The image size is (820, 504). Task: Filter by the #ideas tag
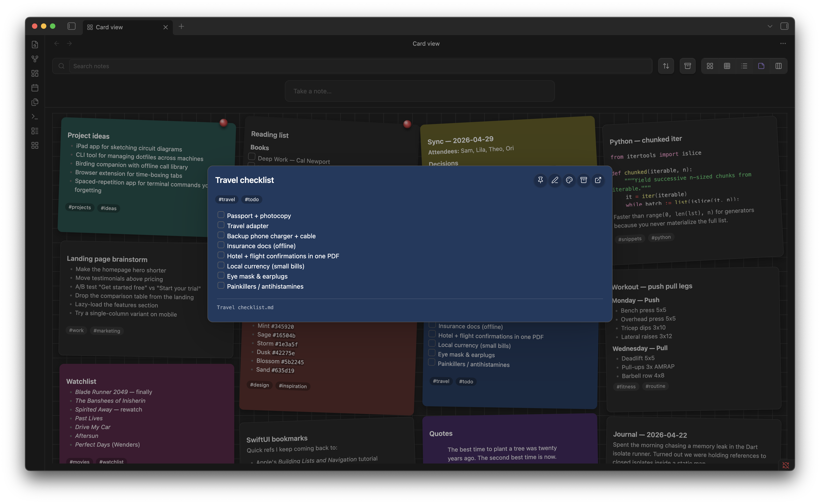(109, 208)
